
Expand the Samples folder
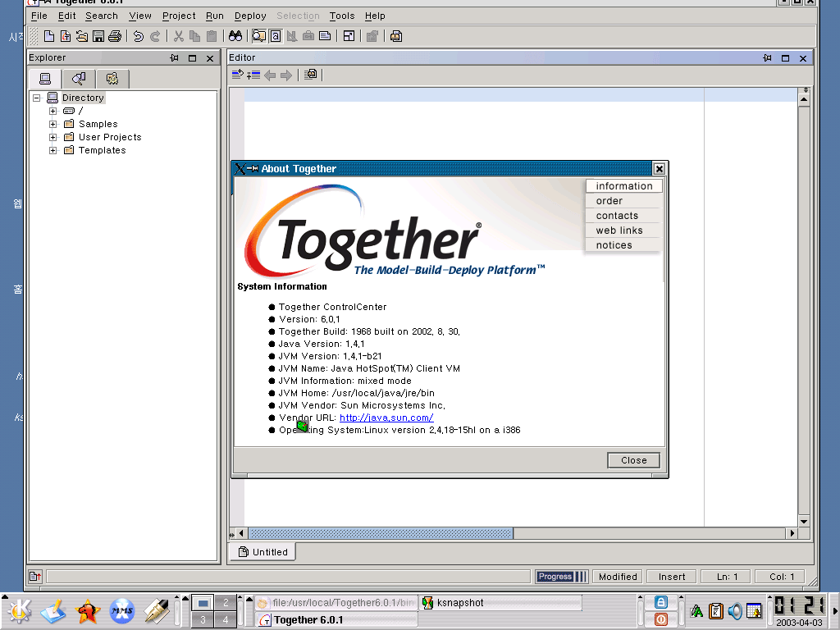[x=53, y=125]
